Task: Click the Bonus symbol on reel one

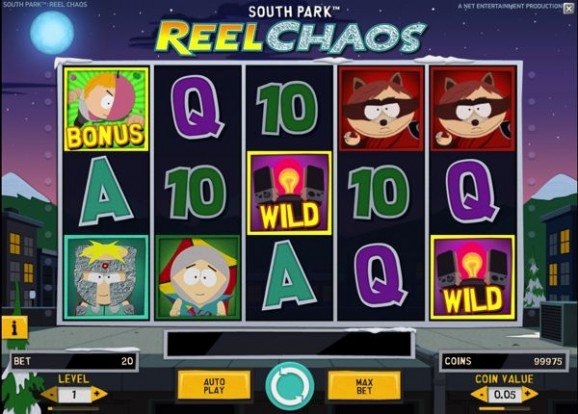Action: (106, 109)
